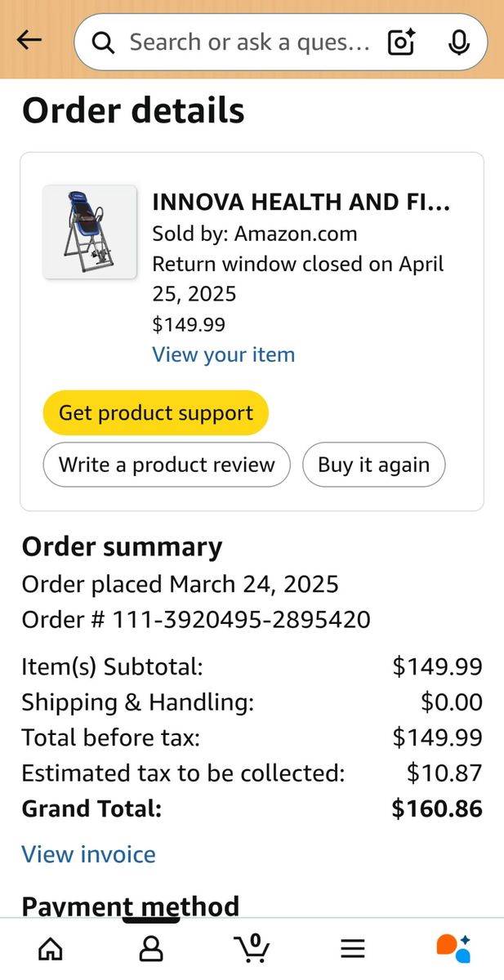Tap Write a product review
This screenshot has height=980, width=504.
[167, 465]
